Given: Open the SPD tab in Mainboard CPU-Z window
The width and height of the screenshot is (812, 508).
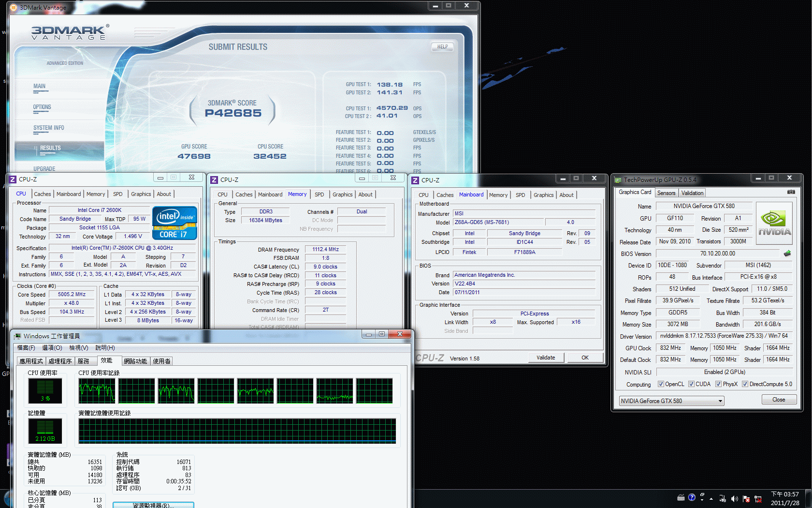Looking at the screenshot, I should point(520,195).
